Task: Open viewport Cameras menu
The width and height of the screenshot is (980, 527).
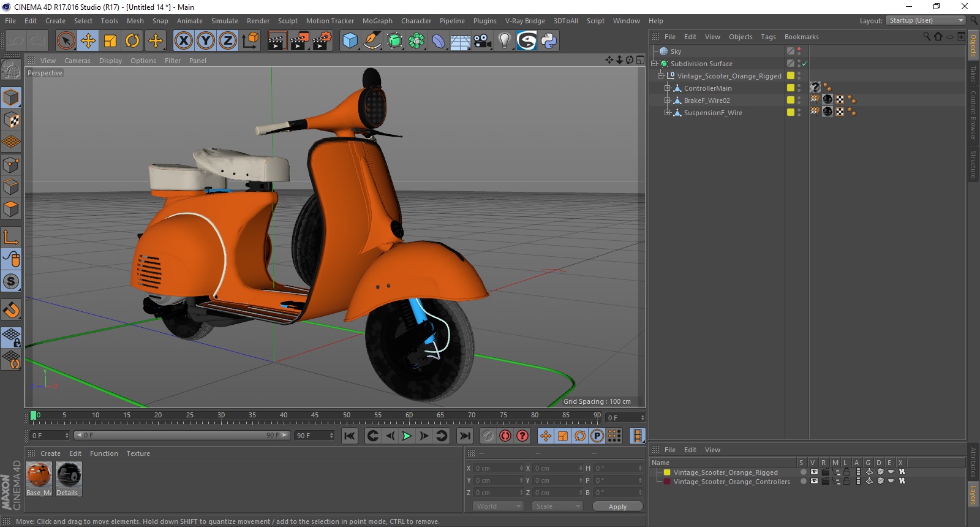Action: point(77,61)
